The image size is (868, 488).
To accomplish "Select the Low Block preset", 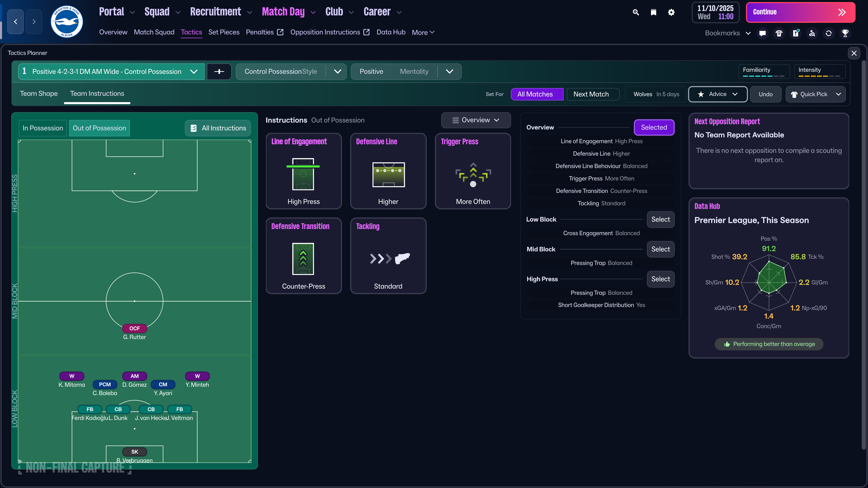I will pos(660,220).
